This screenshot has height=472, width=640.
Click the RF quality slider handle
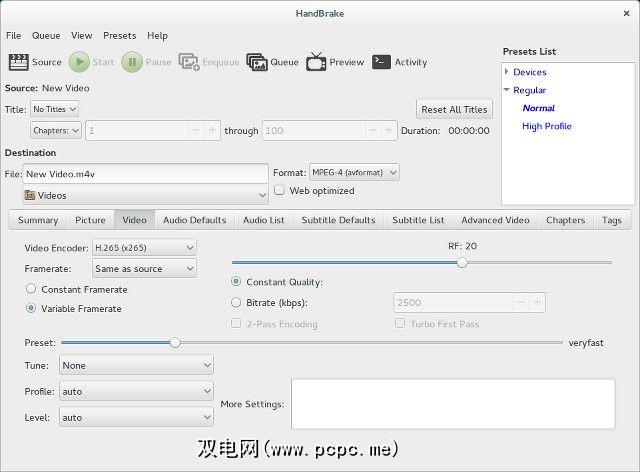[462, 263]
